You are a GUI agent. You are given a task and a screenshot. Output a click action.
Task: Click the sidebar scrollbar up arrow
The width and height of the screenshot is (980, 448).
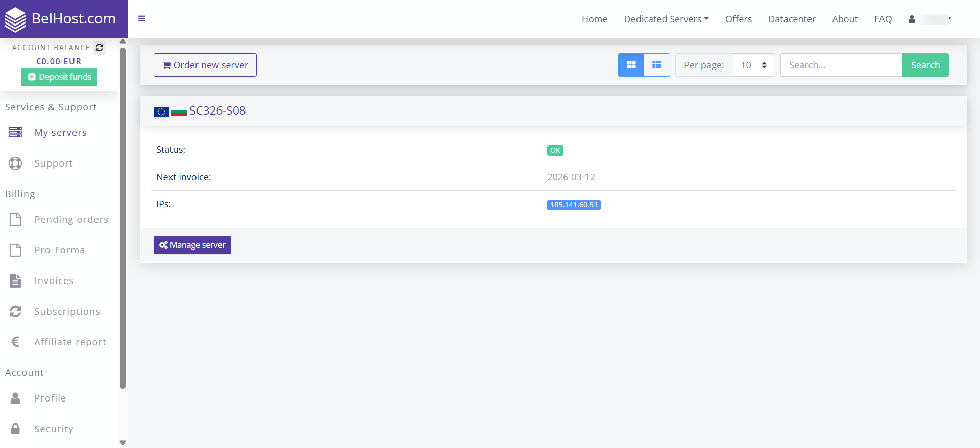coord(122,41)
